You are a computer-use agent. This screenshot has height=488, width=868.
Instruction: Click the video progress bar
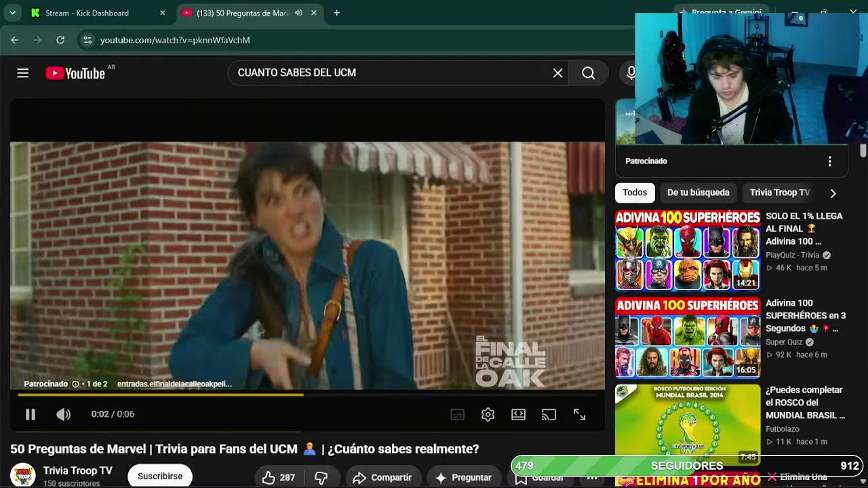pos(307,394)
